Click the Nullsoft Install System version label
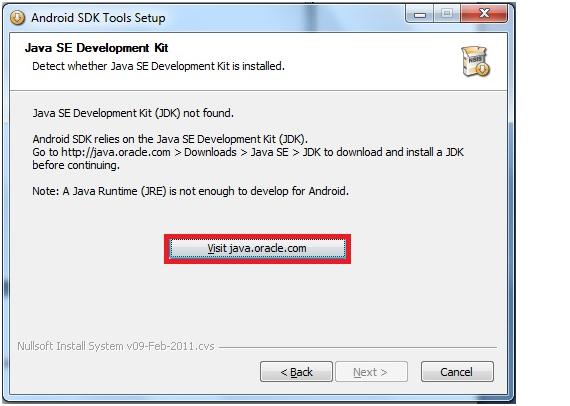 [x=116, y=346]
